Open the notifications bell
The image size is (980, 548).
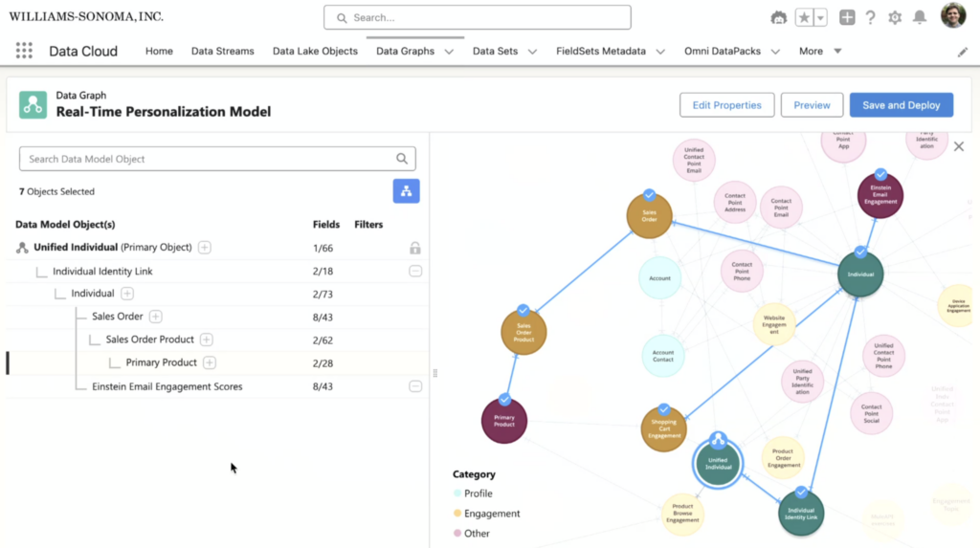click(920, 17)
